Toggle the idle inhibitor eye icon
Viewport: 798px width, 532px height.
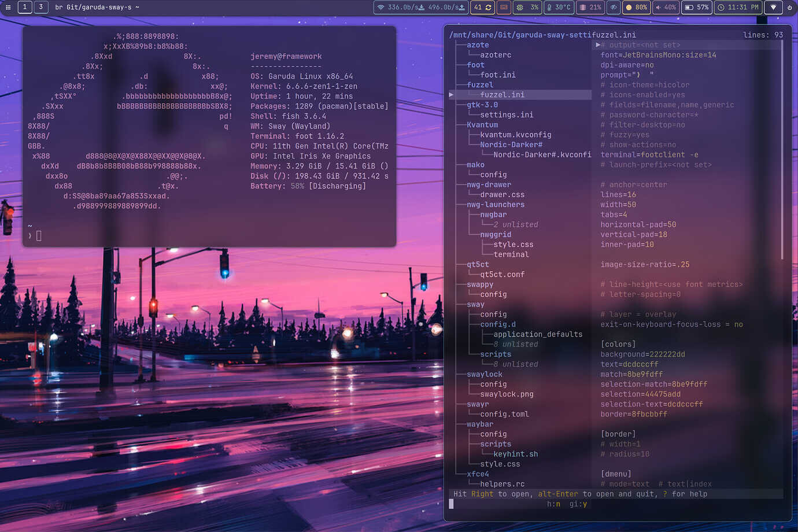(x=614, y=8)
